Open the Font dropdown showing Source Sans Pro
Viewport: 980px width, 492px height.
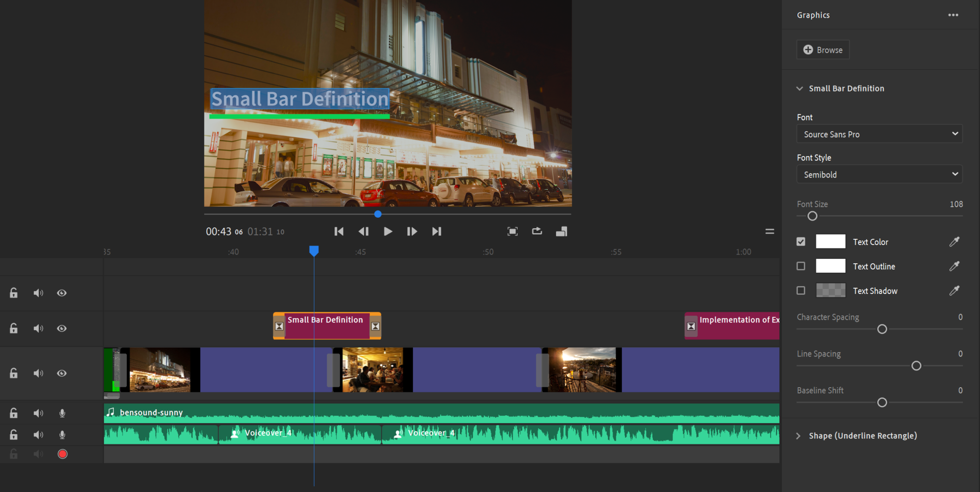(x=879, y=134)
